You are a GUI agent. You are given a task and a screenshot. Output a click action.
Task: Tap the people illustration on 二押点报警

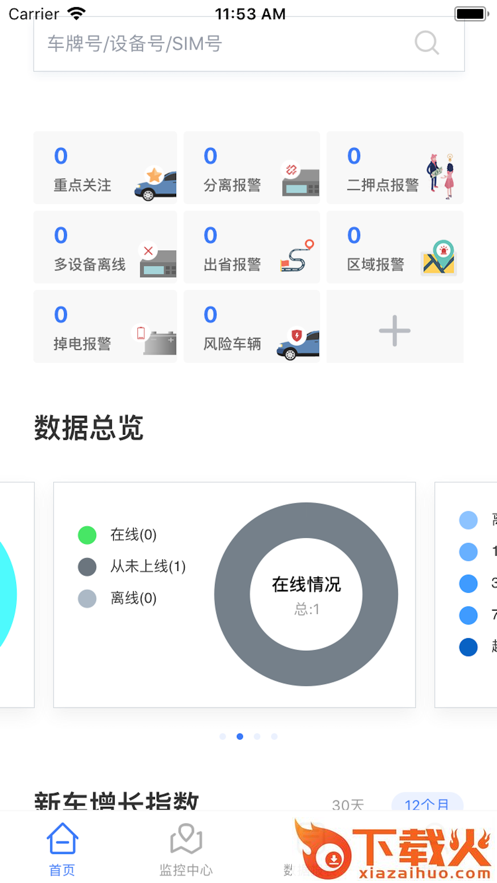click(x=440, y=176)
